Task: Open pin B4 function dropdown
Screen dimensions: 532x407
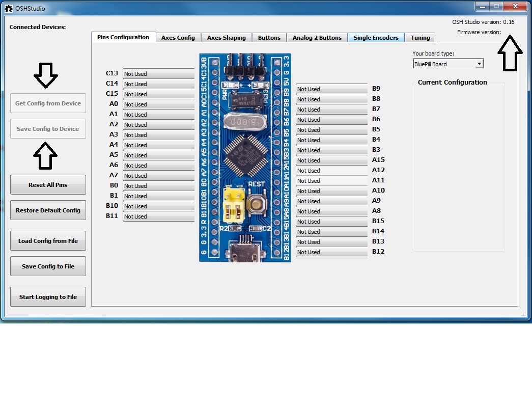Action: [332, 140]
